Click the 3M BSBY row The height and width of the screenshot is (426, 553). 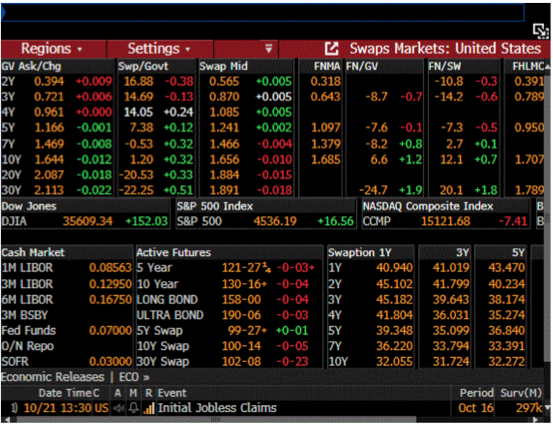66,315
